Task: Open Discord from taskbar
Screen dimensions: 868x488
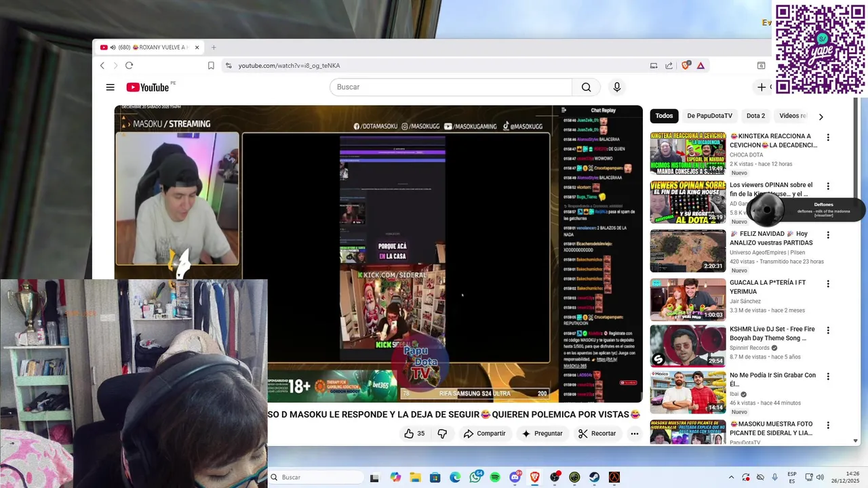Action: tap(515, 477)
